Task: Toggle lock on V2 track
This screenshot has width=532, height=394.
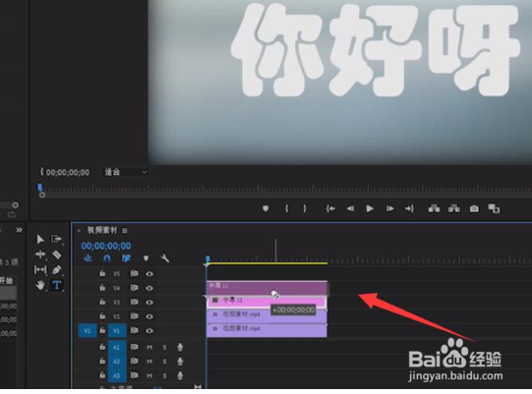Action: pos(102,315)
